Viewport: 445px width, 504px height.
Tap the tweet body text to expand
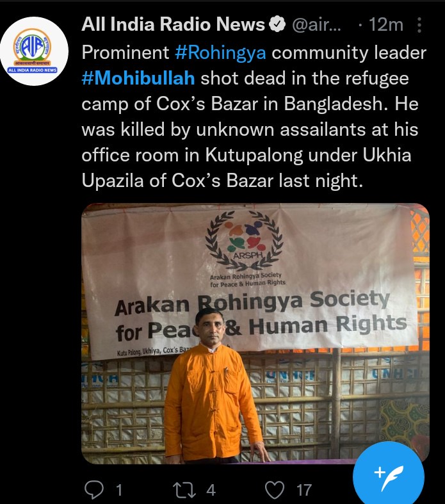click(x=254, y=117)
